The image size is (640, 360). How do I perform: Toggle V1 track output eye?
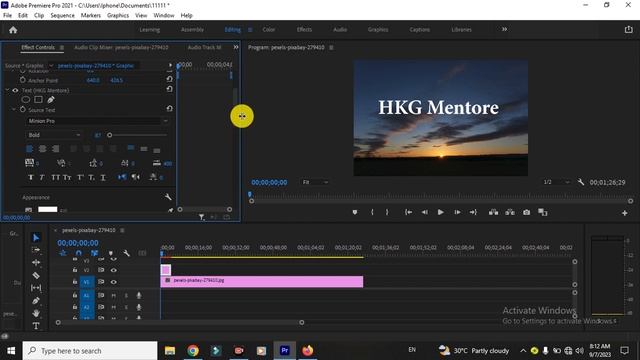click(x=113, y=282)
